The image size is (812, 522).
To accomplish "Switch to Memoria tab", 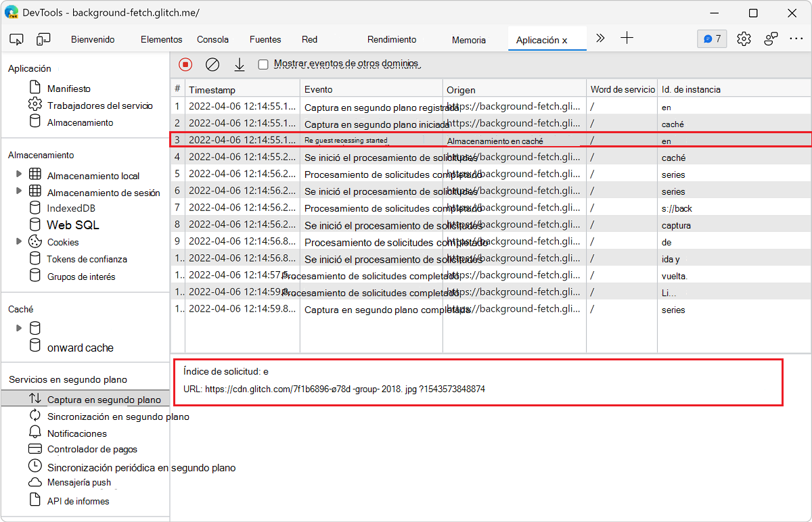I will [469, 40].
